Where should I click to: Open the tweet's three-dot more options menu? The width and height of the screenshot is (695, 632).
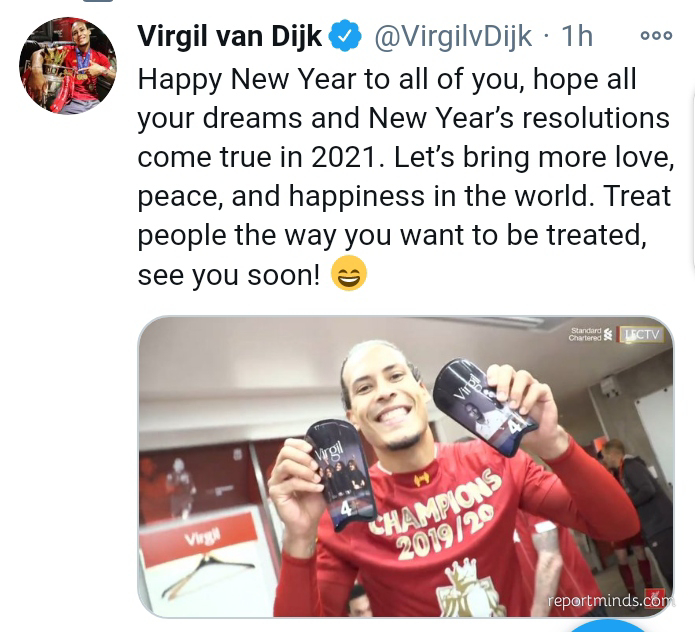click(x=656, y=35)
